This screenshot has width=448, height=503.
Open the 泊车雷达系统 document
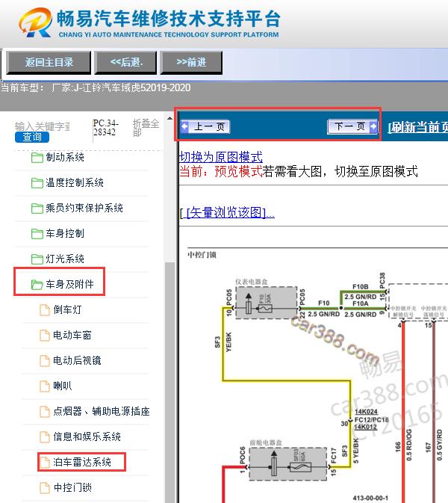point(82,462)
